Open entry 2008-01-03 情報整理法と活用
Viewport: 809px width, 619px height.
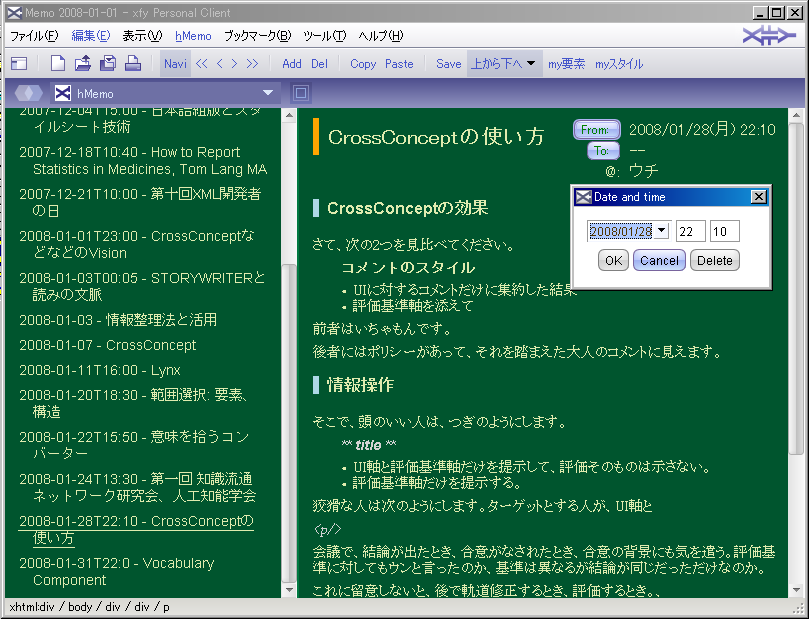(x=118, y=320)
